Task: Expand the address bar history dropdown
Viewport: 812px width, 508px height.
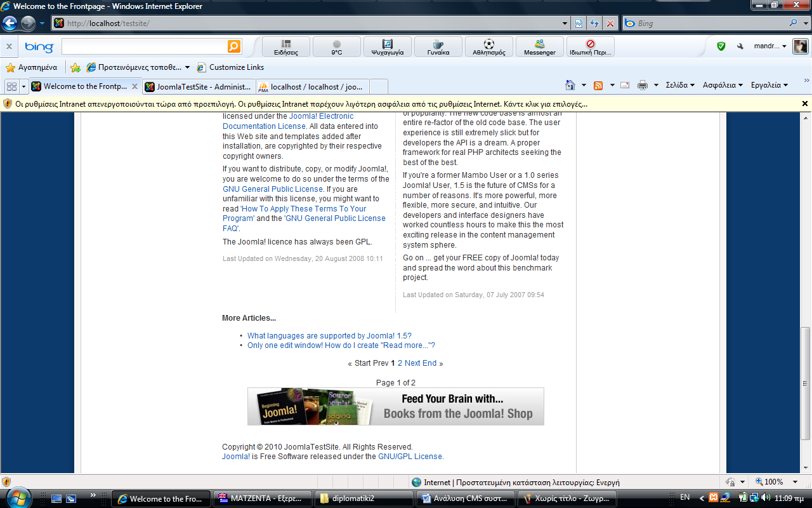Action: click(x=565, y=23)
